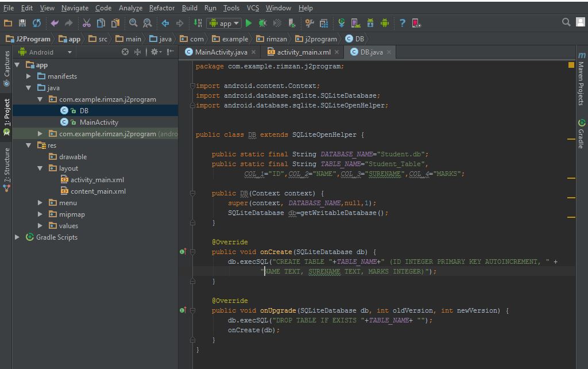Open project panel settings gear
Screen dimensions: 588x369
tap(154, 52)
